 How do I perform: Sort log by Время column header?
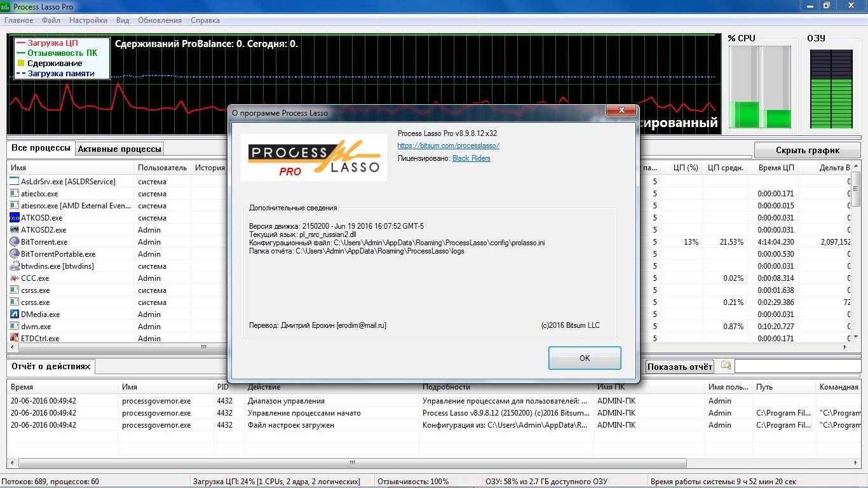63,386
